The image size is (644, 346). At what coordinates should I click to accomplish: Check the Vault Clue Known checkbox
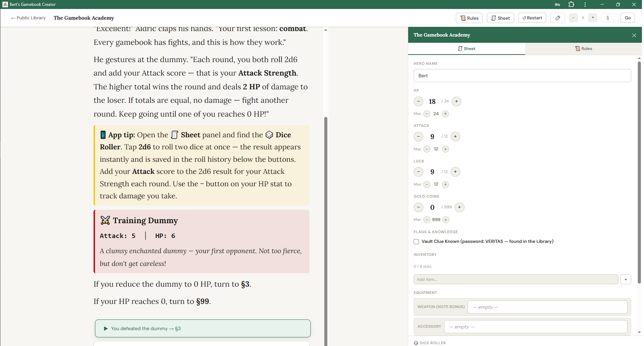click(416, 241)
